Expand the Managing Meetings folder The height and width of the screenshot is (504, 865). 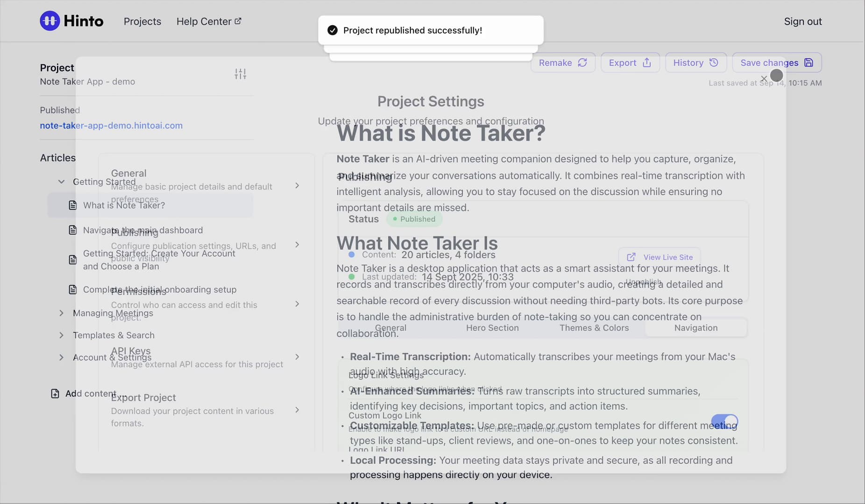click(x=61, y=313)
